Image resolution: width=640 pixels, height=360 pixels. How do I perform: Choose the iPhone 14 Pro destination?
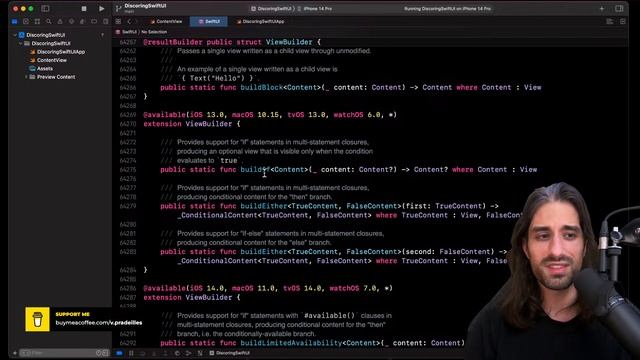tap(315, 9)
